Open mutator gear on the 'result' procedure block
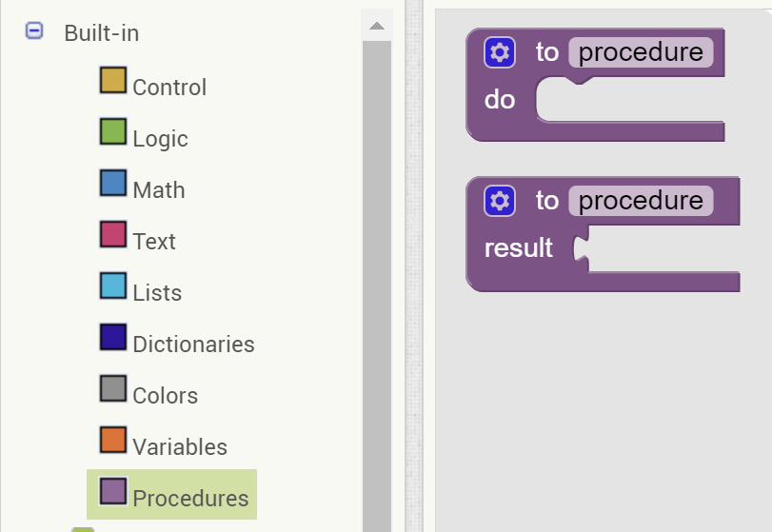 click(x=499, y=201)
